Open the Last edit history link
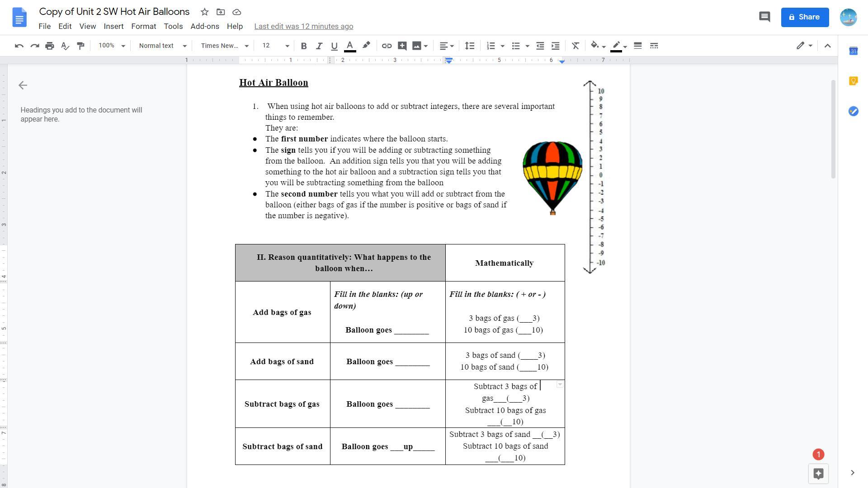 (303, 26)
